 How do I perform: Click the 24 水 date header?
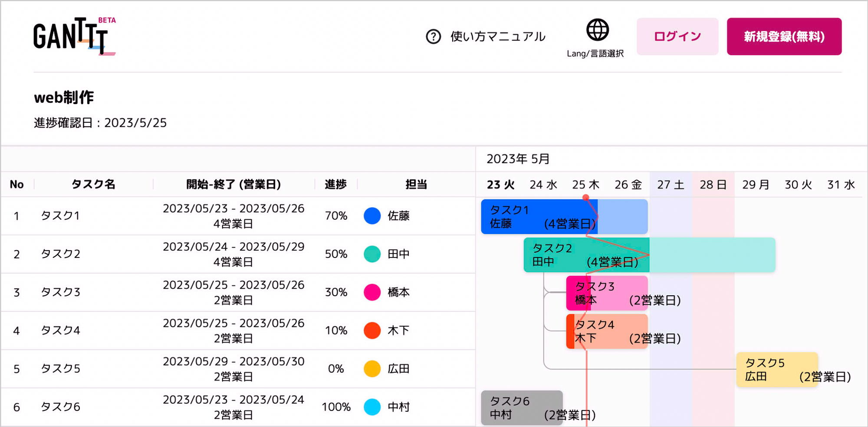543,185
